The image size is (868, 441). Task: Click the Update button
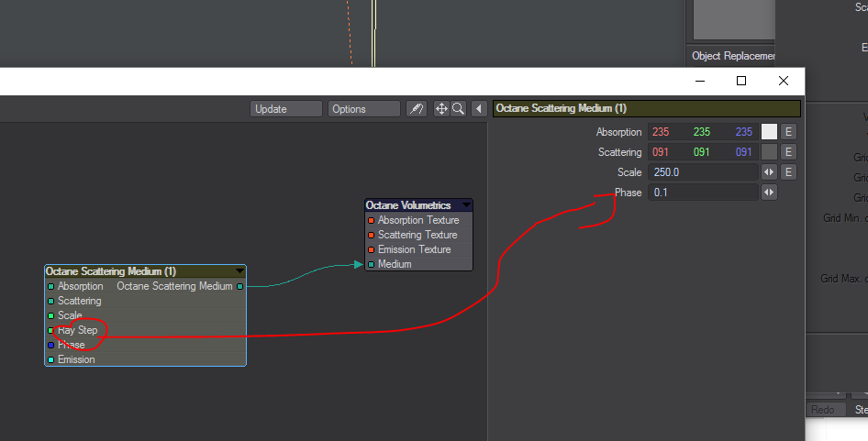coord(285,109)
